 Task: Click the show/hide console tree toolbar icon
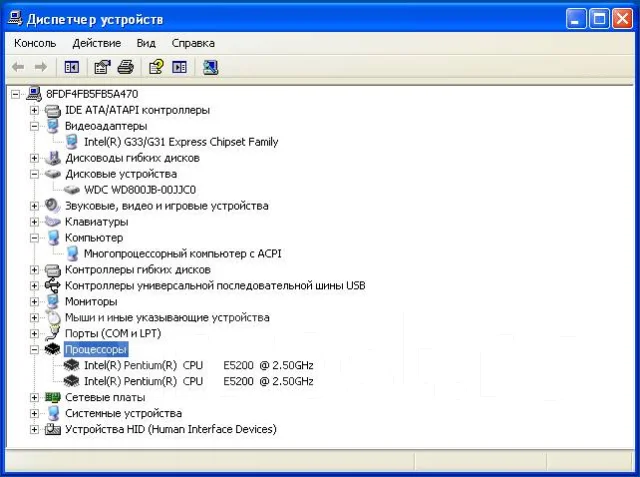[71, 67]
